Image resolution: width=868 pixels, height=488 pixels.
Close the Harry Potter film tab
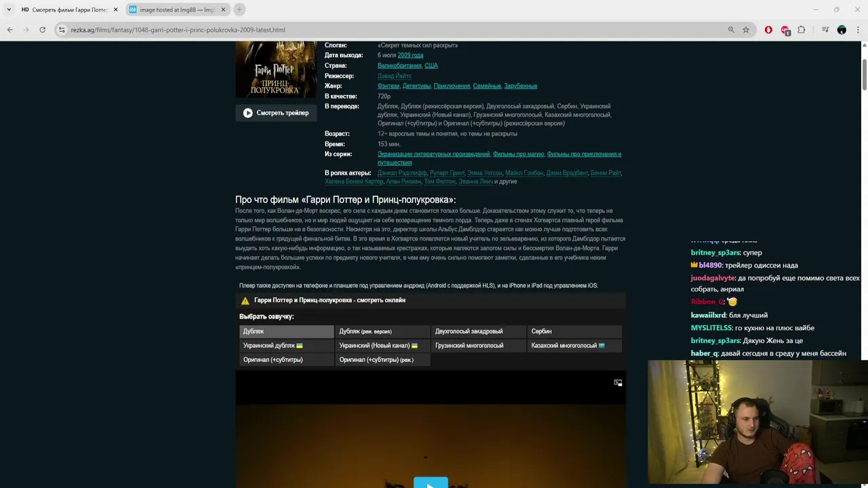(115, 9)
